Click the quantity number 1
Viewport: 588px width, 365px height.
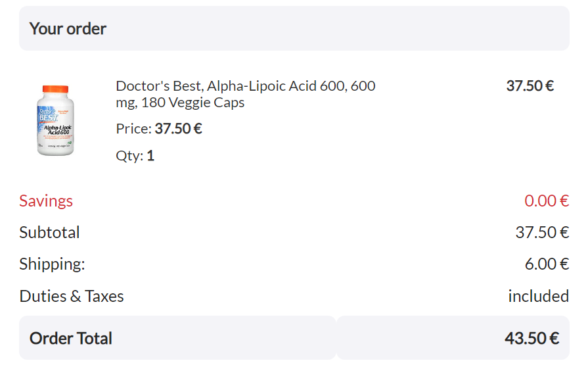[150, 155]
